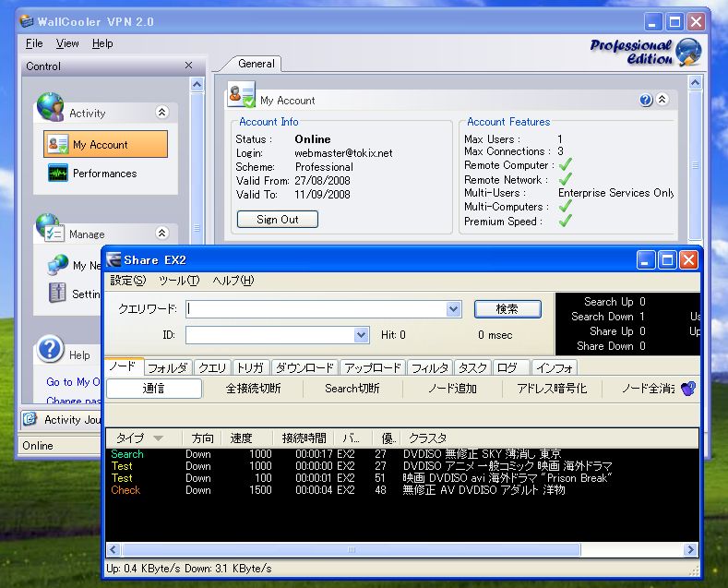The image size is (728, 588).
Task: Click the Manage checklist globe icon
Action: 50,228
